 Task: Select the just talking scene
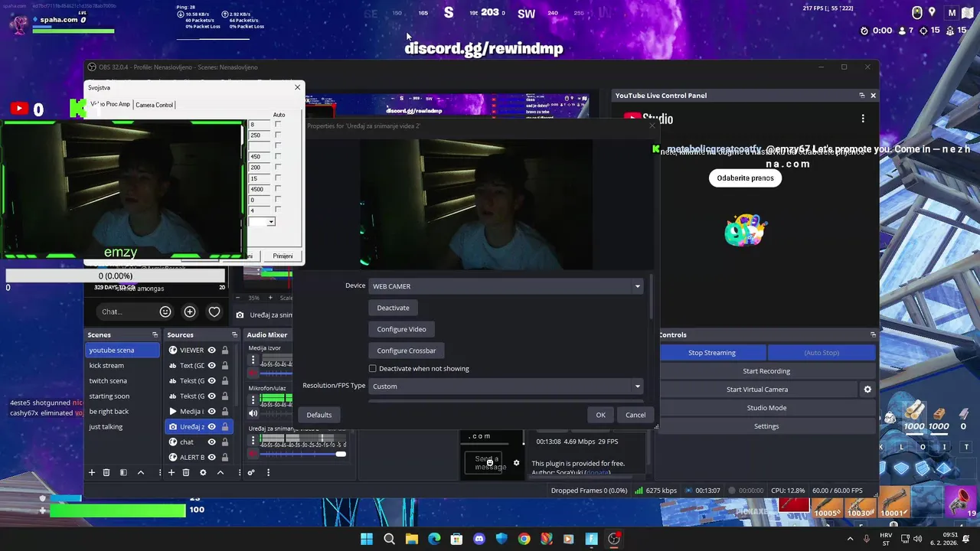point(122,427)
